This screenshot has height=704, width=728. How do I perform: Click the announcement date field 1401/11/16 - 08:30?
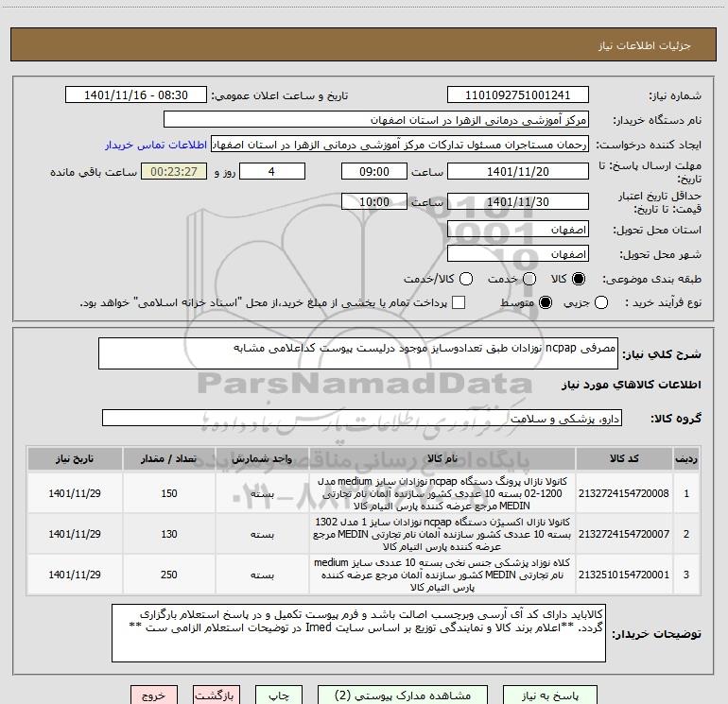coord(136,95)
